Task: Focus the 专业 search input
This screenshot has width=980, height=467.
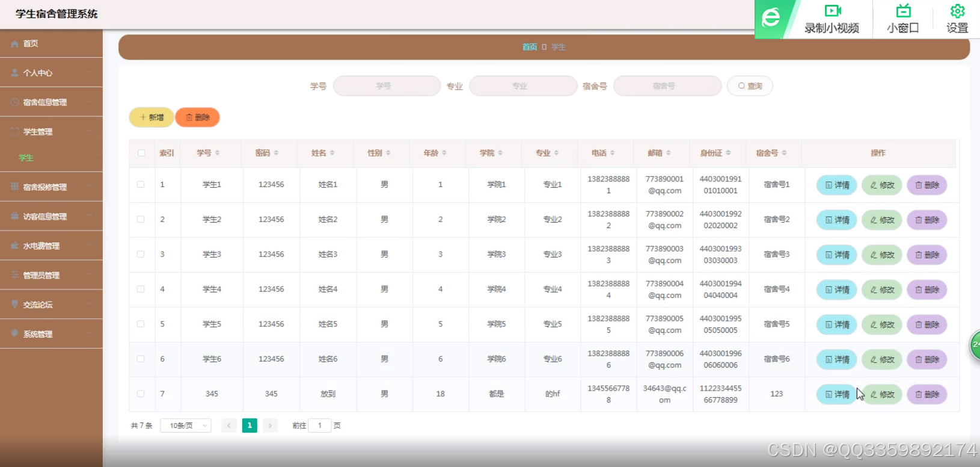Action: point(523,86)
